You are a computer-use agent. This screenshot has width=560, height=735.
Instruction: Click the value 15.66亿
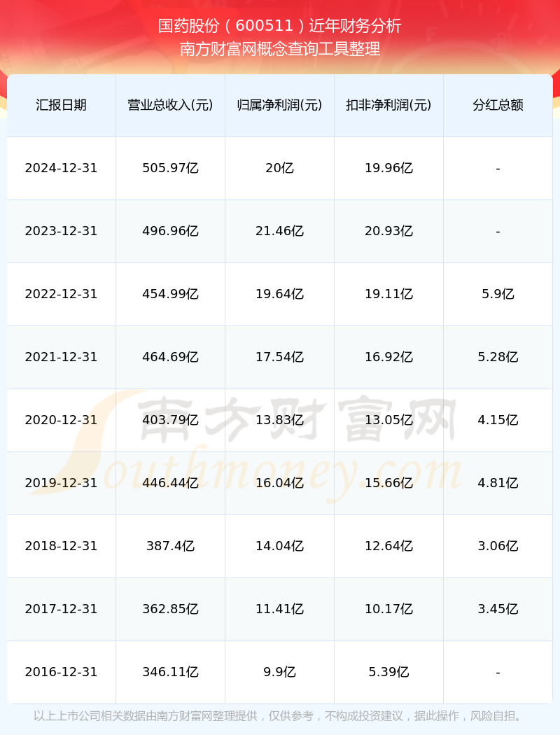[x=389, y=483]
